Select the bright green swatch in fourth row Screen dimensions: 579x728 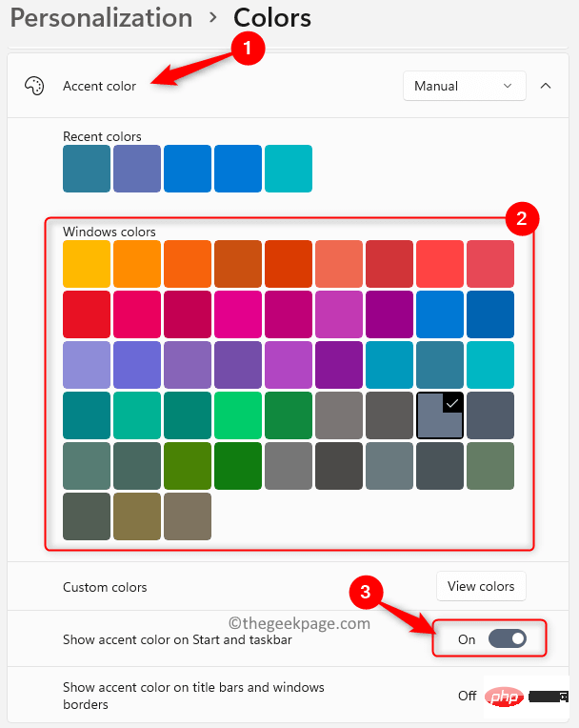point(238,415)
